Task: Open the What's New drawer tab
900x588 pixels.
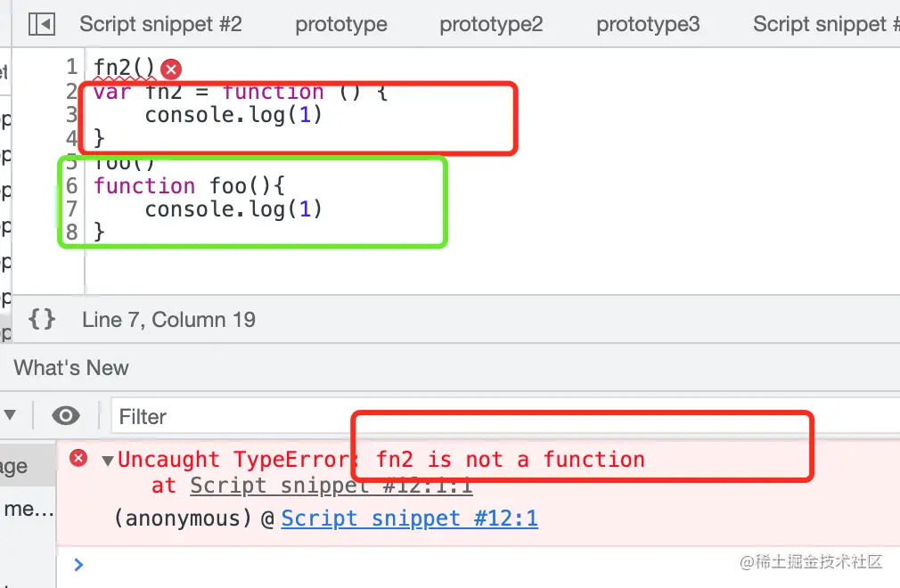Action: pyautogui.click(x=71, y=368)
